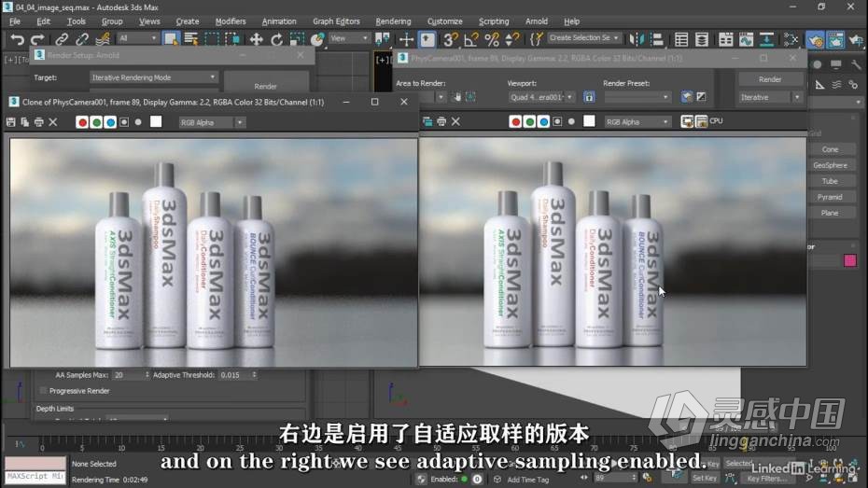Open the Iterative mode dropdown under Render
Viewport: 868px width, 488px height.
point(770,97)
